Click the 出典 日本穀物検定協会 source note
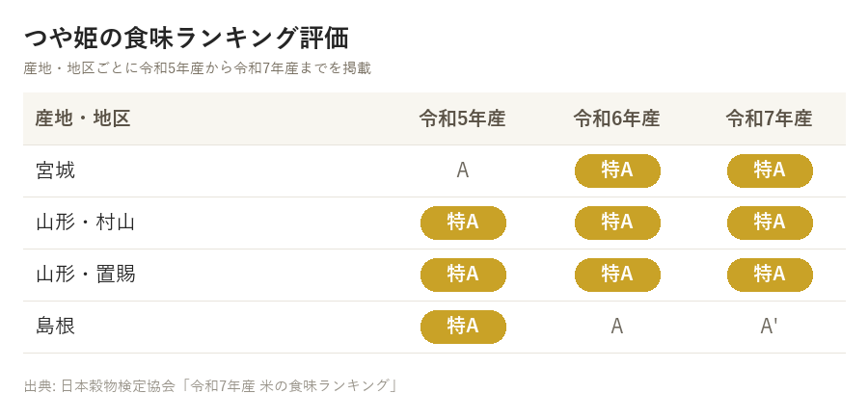The image size is (868, 420). point(211,385)
